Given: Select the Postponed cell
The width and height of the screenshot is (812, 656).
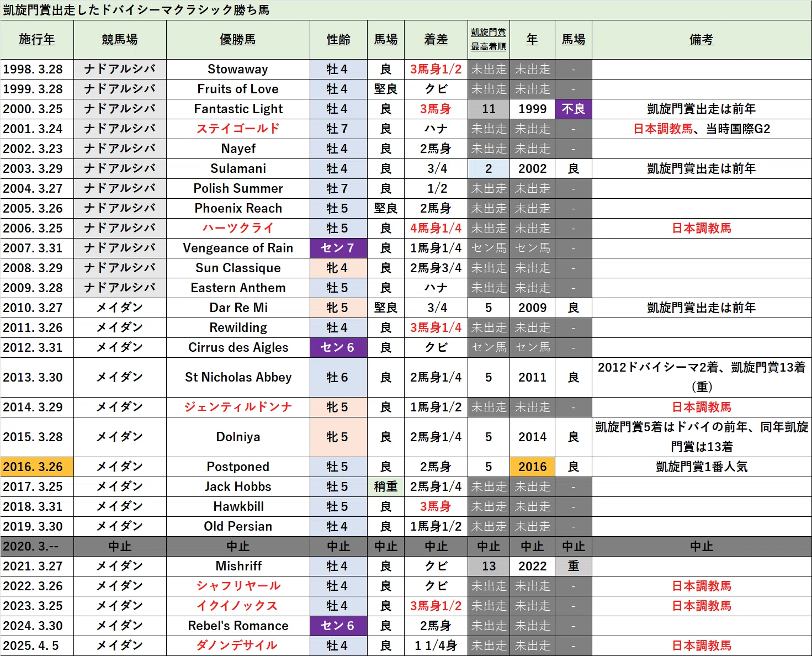Looking at the screenshot, I should [238, 467].
